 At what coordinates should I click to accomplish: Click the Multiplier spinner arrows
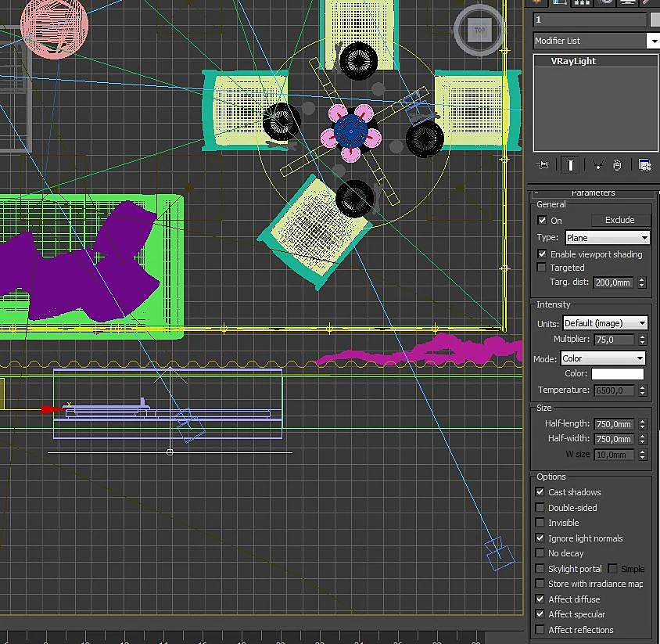[x=642, y=340]
